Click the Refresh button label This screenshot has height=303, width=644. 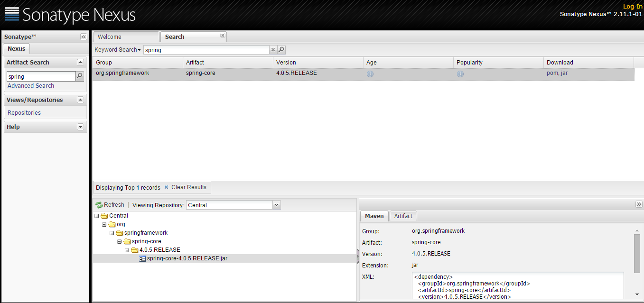pyautogui.click(x=114, y=205)
